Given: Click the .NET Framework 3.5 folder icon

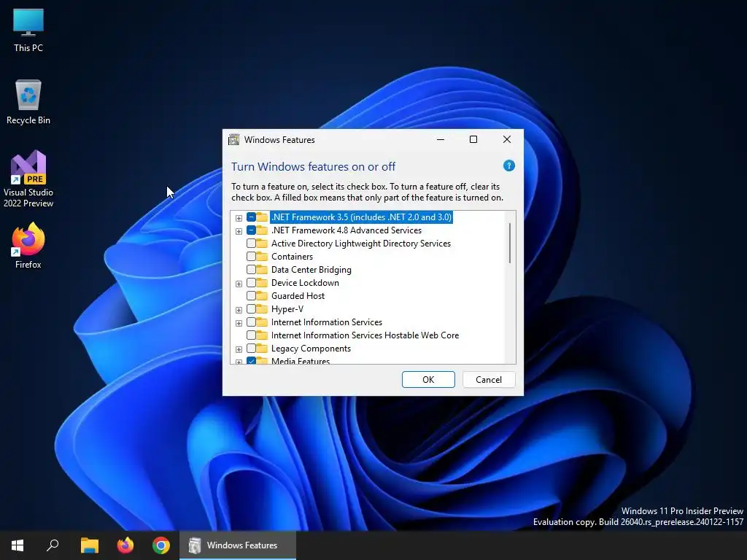Looking at the screenshot, I should coord(262,217).
